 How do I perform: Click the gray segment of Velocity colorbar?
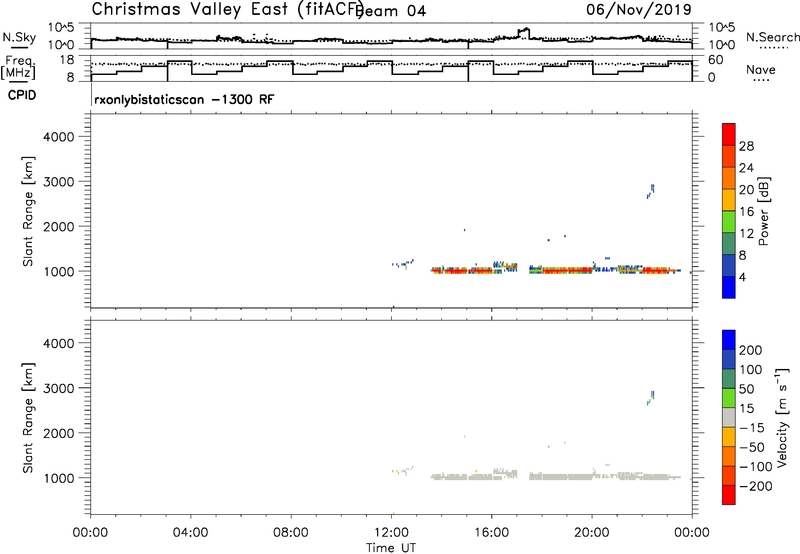pyautogui.click(x=729, y=417)
